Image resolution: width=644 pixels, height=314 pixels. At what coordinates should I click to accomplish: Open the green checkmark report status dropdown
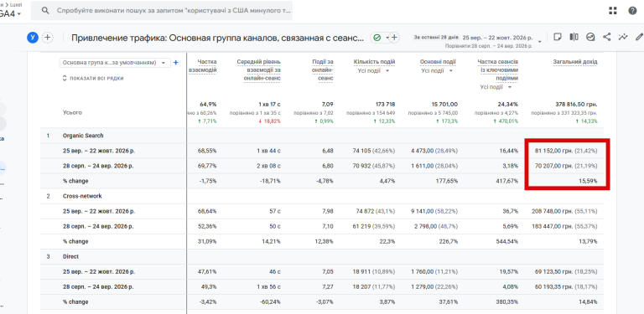click(x=381, y=38)
